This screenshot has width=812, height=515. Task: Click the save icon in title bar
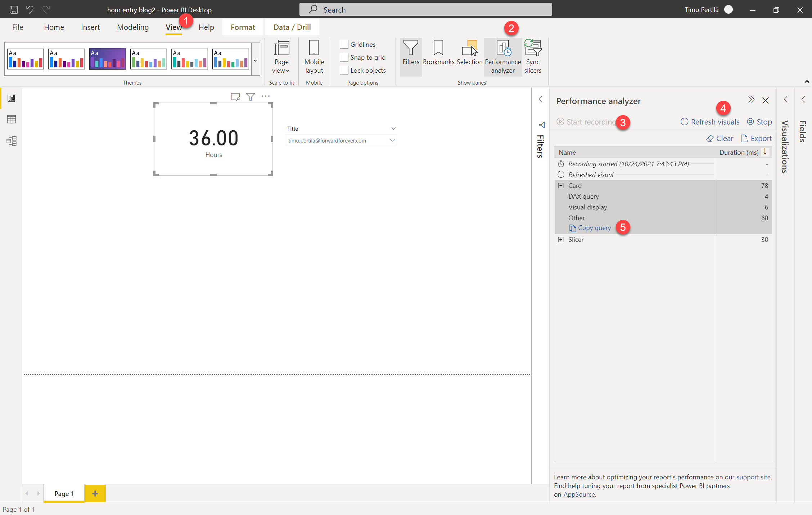pos(14,10)
